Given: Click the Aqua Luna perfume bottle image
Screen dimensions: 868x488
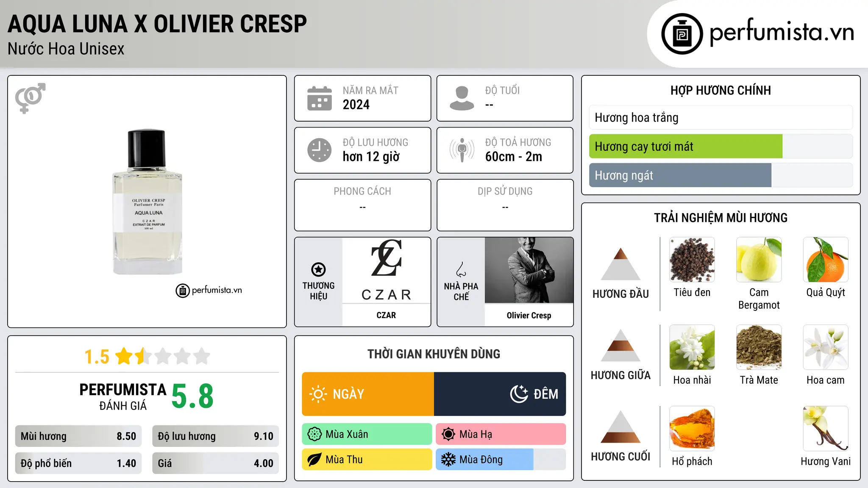Looking at the screenshot, I should tap(147, 202).
